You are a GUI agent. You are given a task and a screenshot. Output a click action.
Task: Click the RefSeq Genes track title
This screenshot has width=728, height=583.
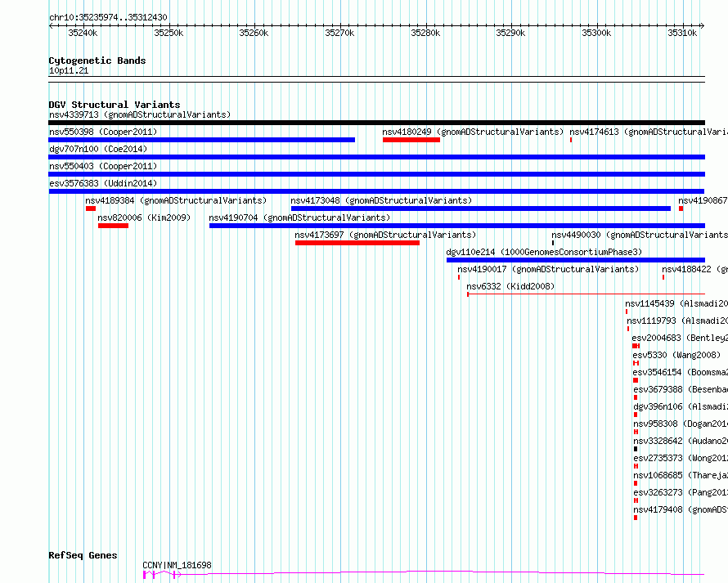(x=83, y=556)
